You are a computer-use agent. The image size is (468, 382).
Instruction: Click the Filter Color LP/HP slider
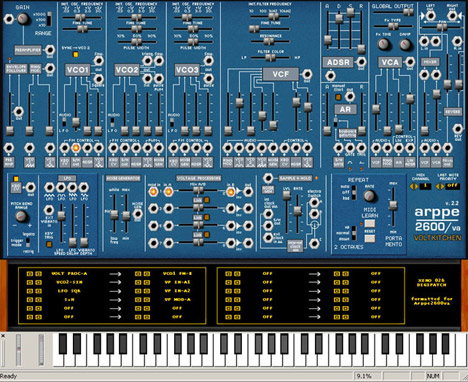[270, 58]
